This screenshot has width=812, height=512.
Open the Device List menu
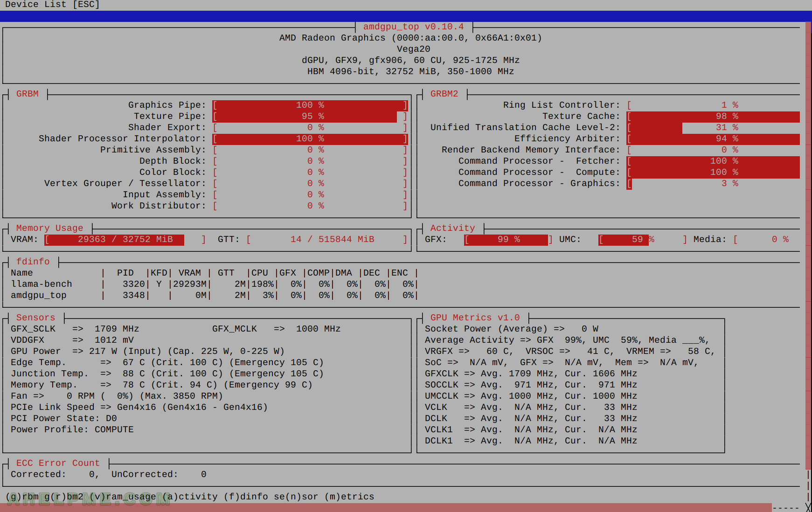52,5
